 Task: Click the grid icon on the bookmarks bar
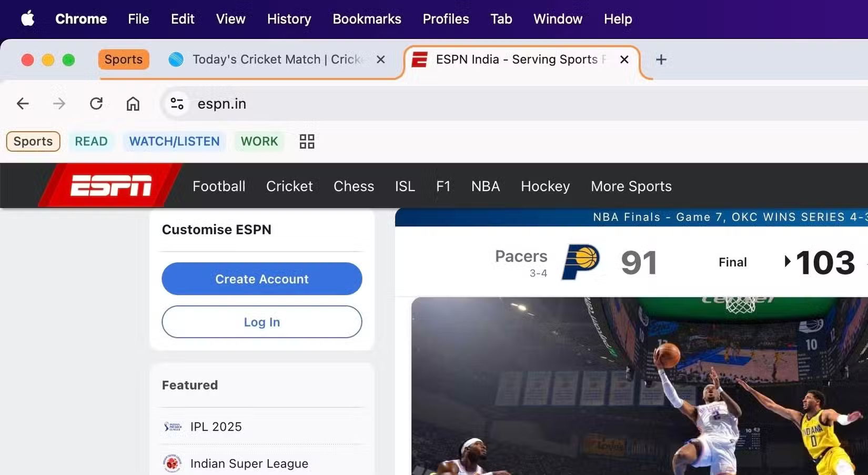click(307, 141)
